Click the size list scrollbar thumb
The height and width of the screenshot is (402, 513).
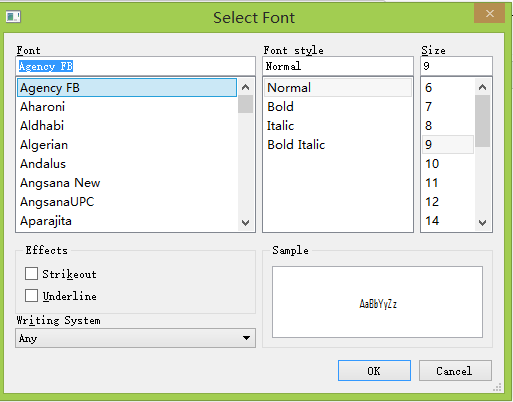pos(482,121)
